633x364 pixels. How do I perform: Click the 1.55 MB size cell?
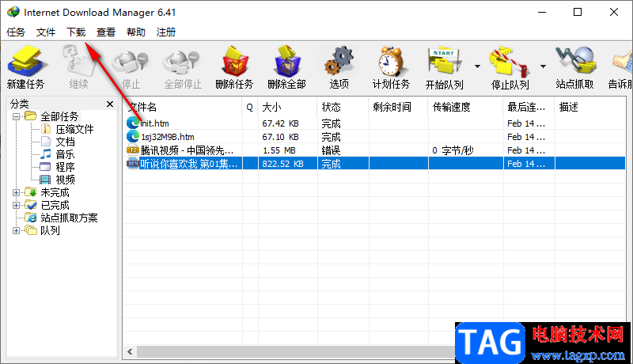[279, 150]
